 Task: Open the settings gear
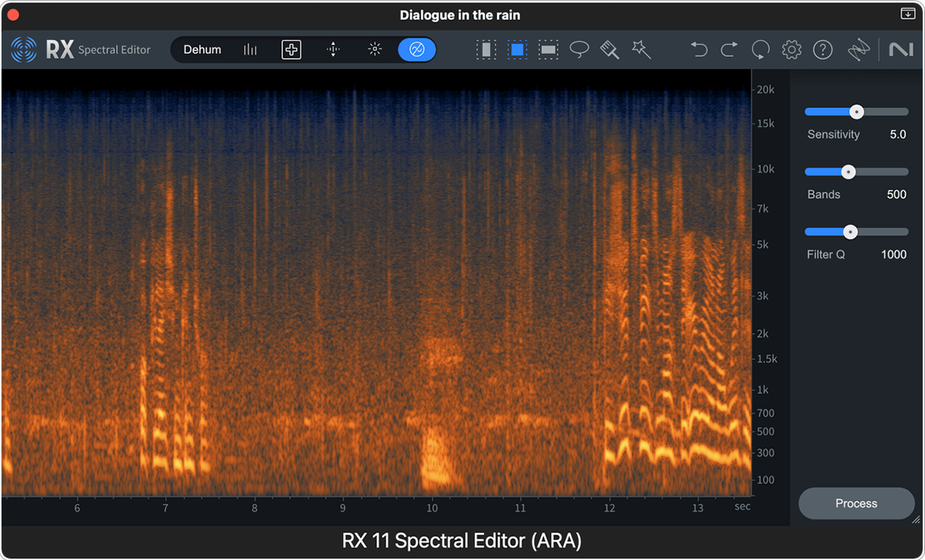tap(792, 50)
